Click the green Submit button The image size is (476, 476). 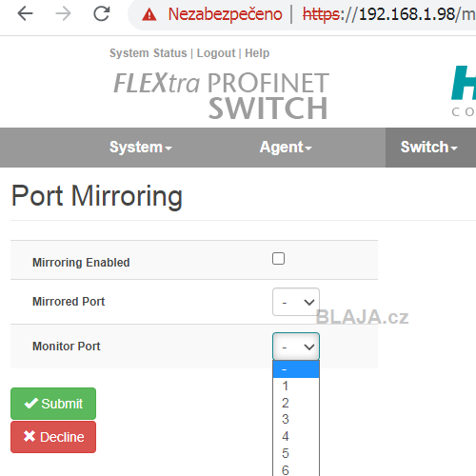coord(53,404)
